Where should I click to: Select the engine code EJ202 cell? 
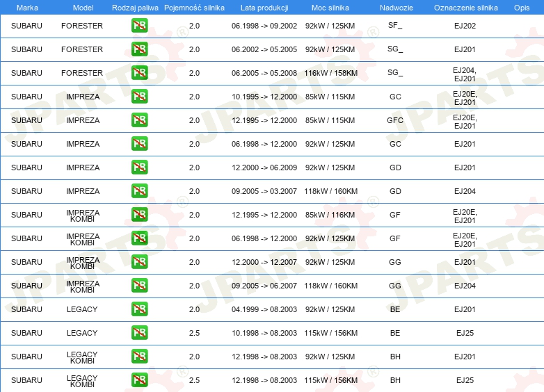(x=465, y=26)
